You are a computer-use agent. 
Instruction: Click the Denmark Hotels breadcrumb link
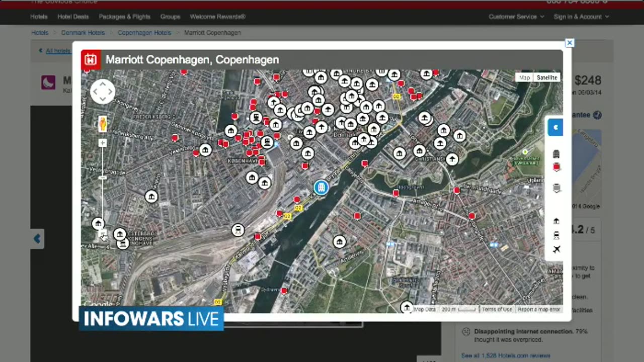(83, 33)
